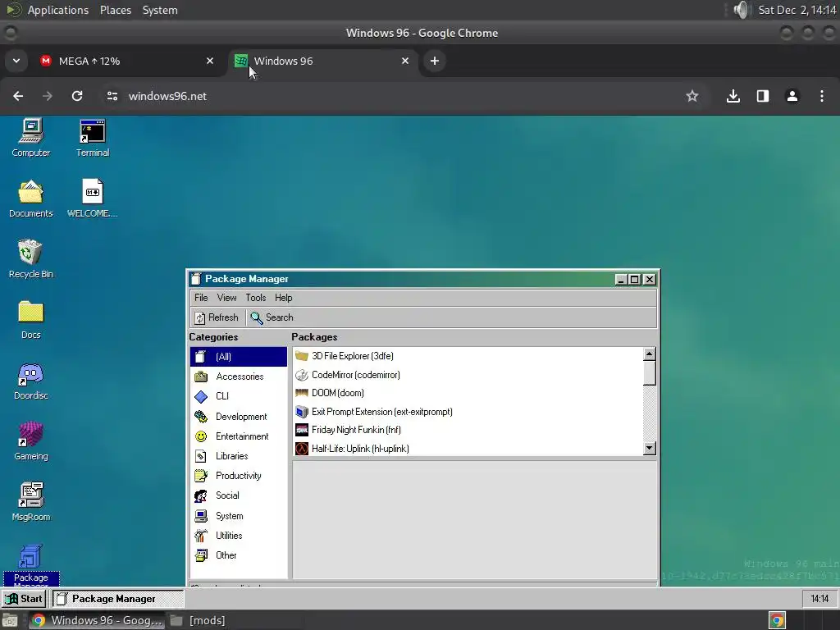This screenshot has width=840, height=630.
Task: Select the (All) category
Action: click(x=239, y=357)
